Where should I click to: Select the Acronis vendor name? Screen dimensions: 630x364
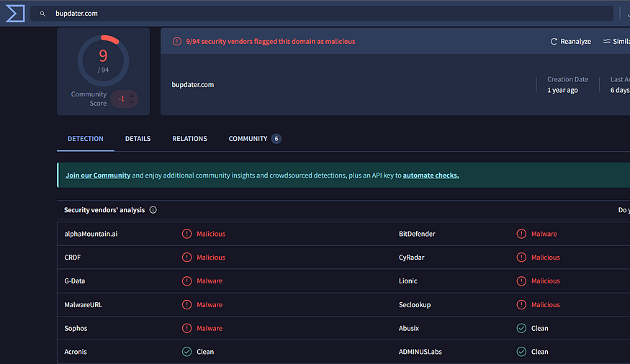tap(76, 352)
